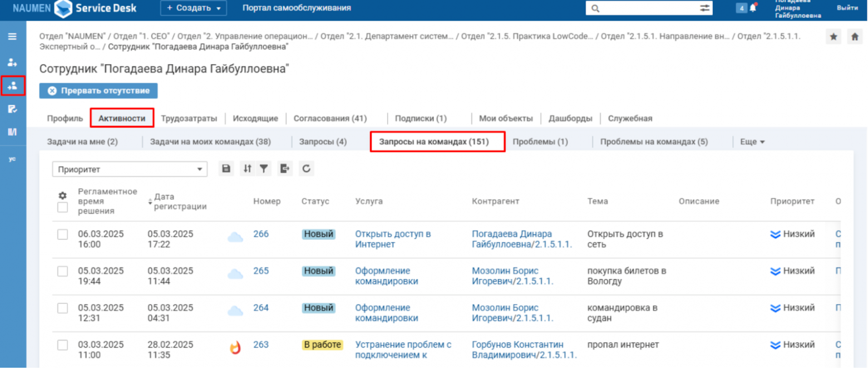Image resolution: width=868 pixels, height=368 pixels.
Task: Click topic "пропал интернет"
Action: pyautogui.click(x=623, y=345)
